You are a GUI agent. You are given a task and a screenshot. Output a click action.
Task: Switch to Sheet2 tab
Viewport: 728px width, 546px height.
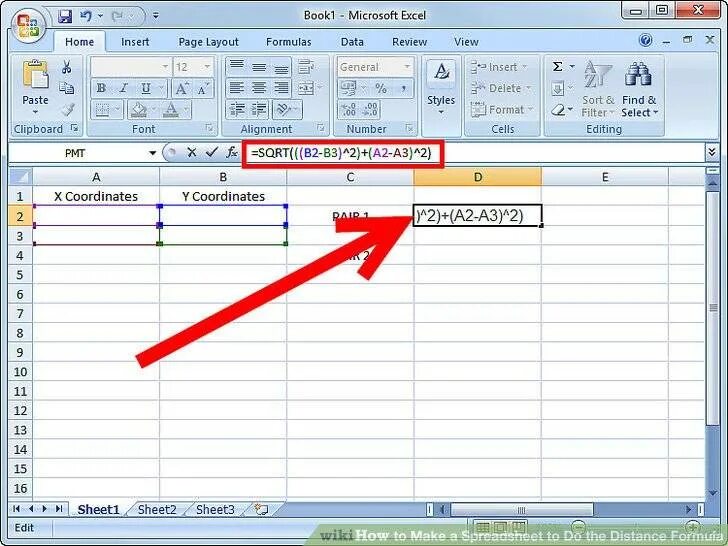(x=157, y=509)
